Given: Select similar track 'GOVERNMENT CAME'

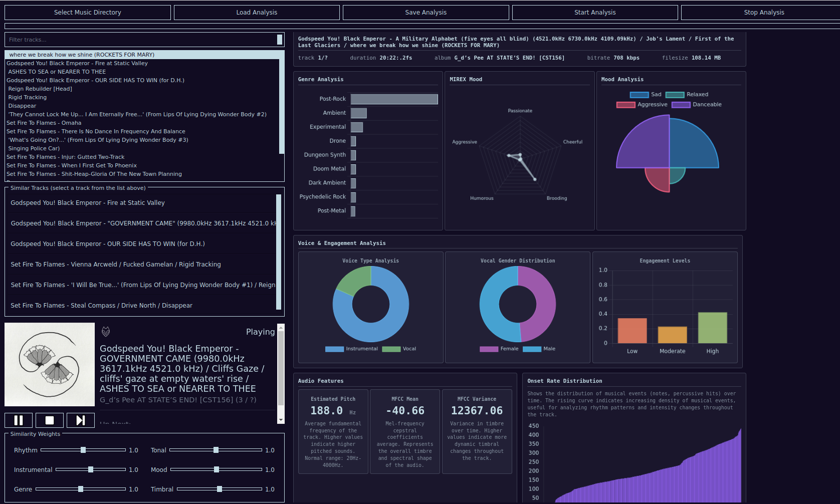Looking at the screenshot, I should coord(142,223).
